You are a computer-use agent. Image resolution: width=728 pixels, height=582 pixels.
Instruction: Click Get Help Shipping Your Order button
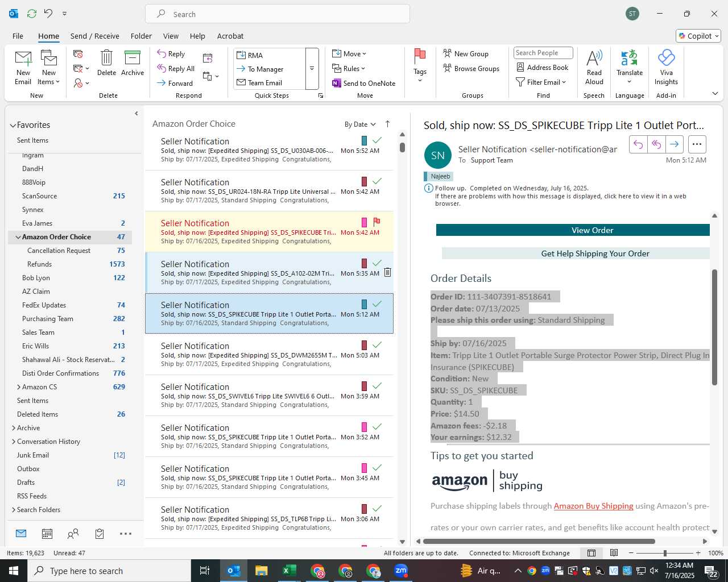(576, 253)
